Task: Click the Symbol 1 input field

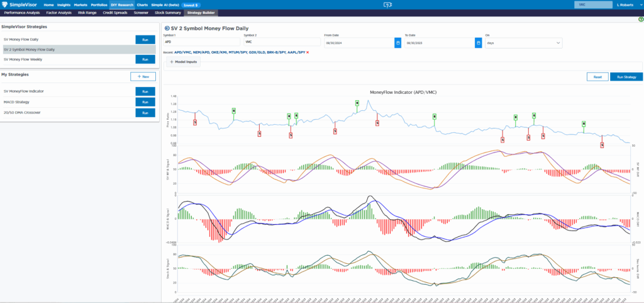Action: pos(201,43)
